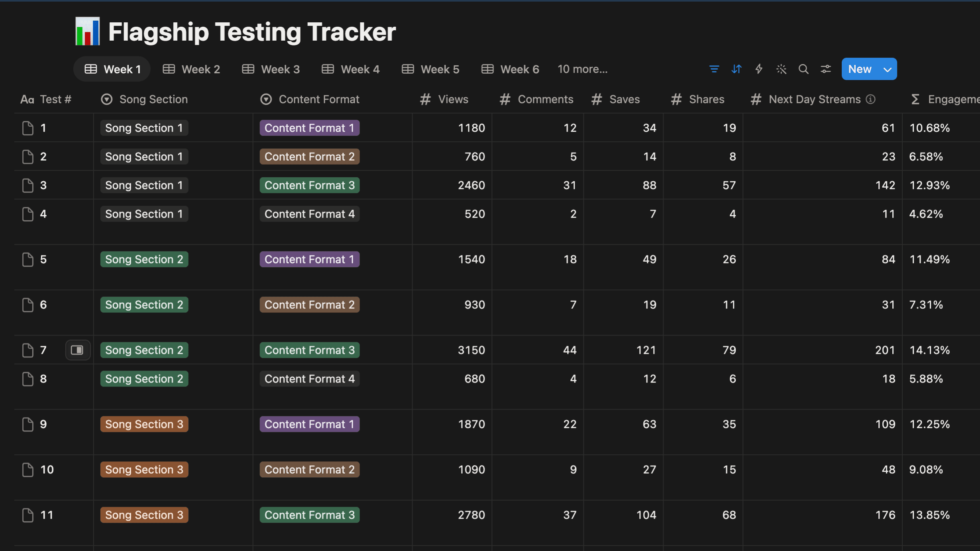Click the orange Song Section 3 tag in row 9
Viewport: 980px width, 551px height.
point(144,424)
